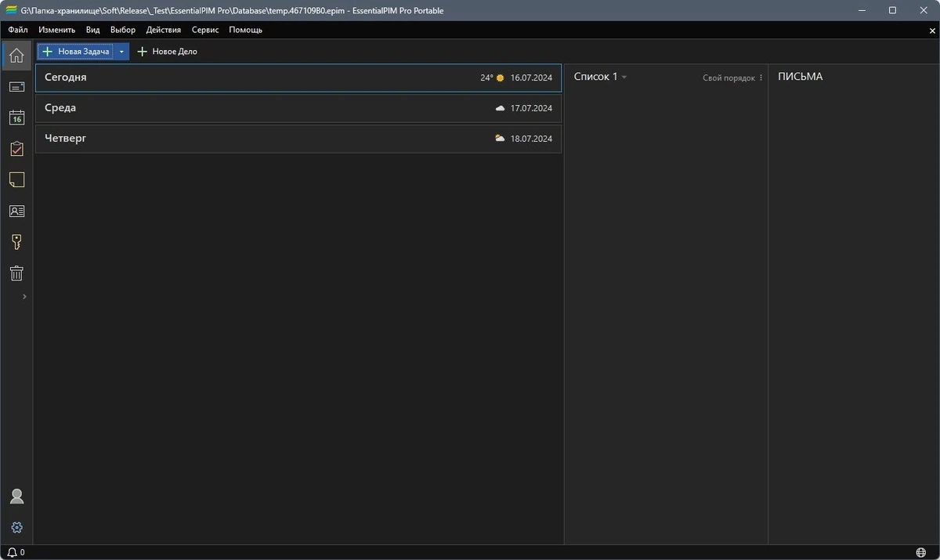Open the Tasks clipboard icon in sidebar

pyautogui.click(x=16, y=149)
